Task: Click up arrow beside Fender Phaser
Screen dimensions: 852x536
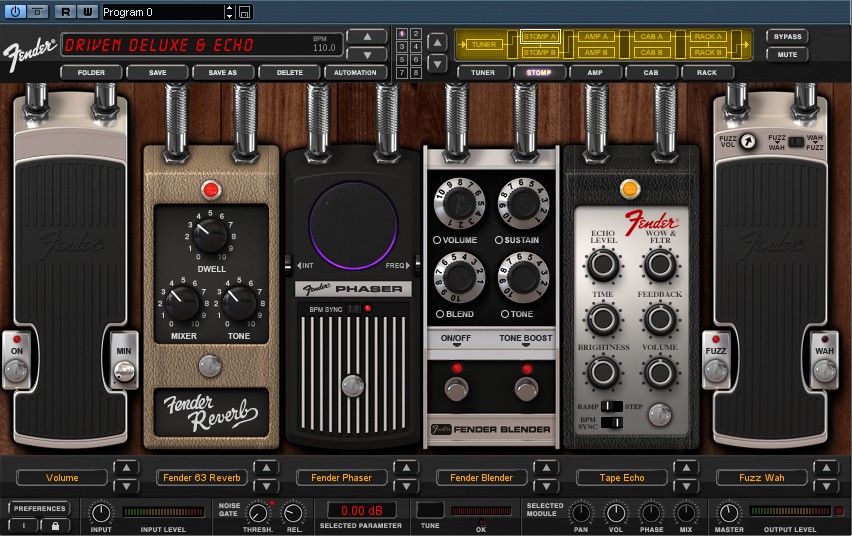Action: pos(406,468)
